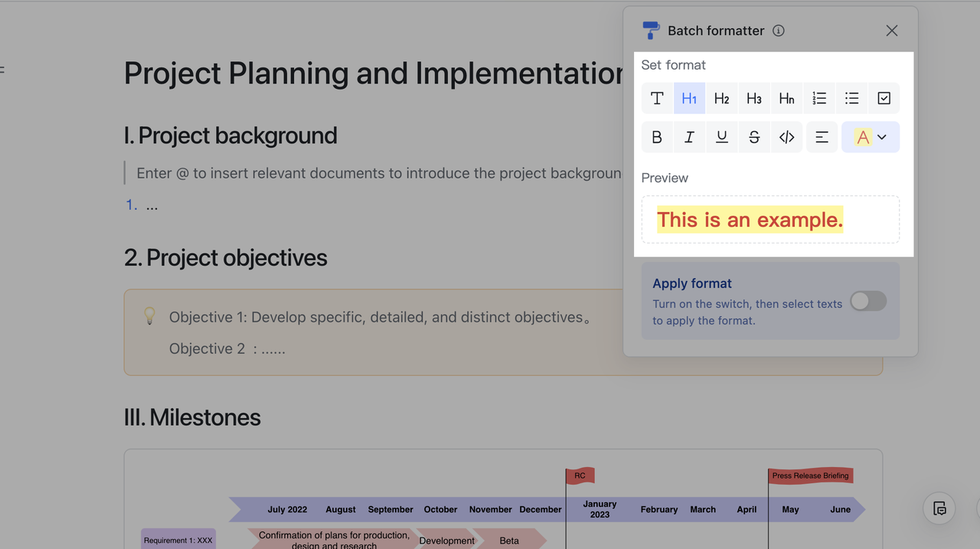Image resolution: width=980 pixels, height=549 pixels.
Task: Turn on underline formatting
Action: tap(721, 137)
